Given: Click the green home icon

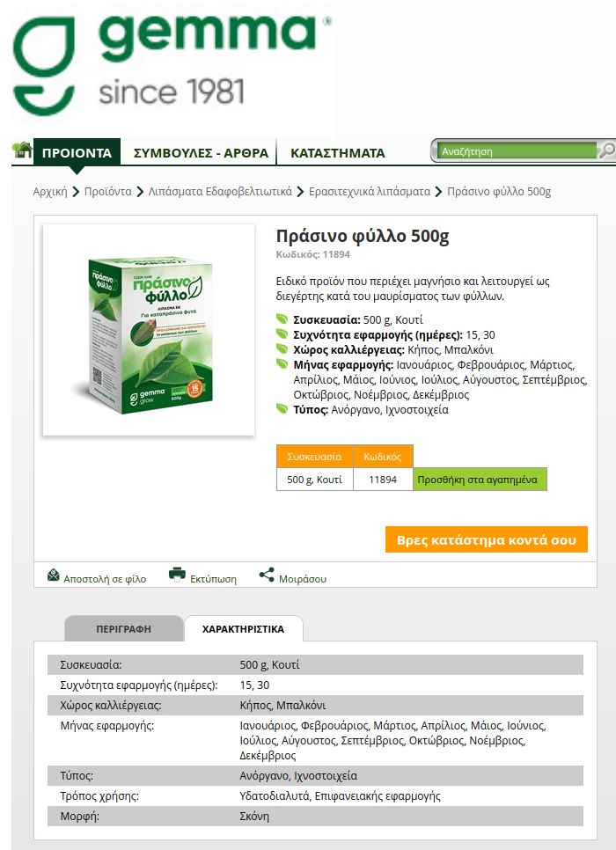Looking at the screenshot, I should [x=22, y=150].
